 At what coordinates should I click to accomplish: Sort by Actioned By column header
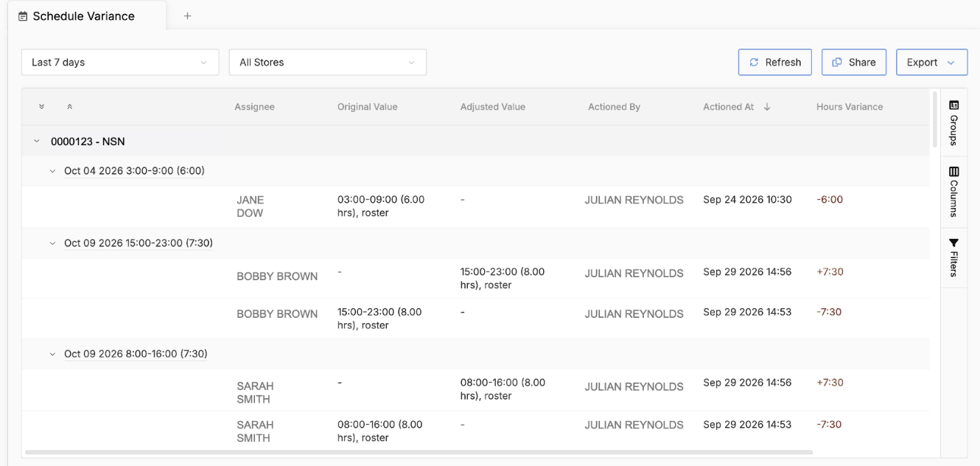pyautogui.click(x=614, y=107)
